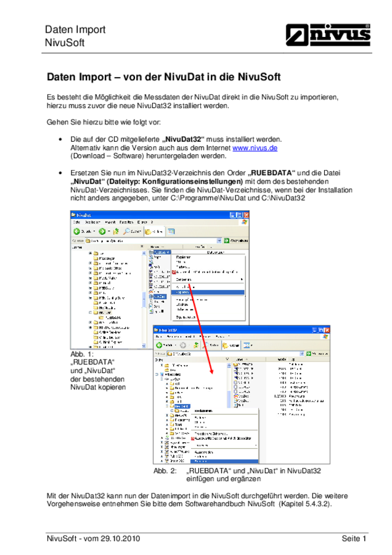The image size is (392, 555).
Task: Select the first folder in the NivuDat32 file list
Action: [242, 364]
